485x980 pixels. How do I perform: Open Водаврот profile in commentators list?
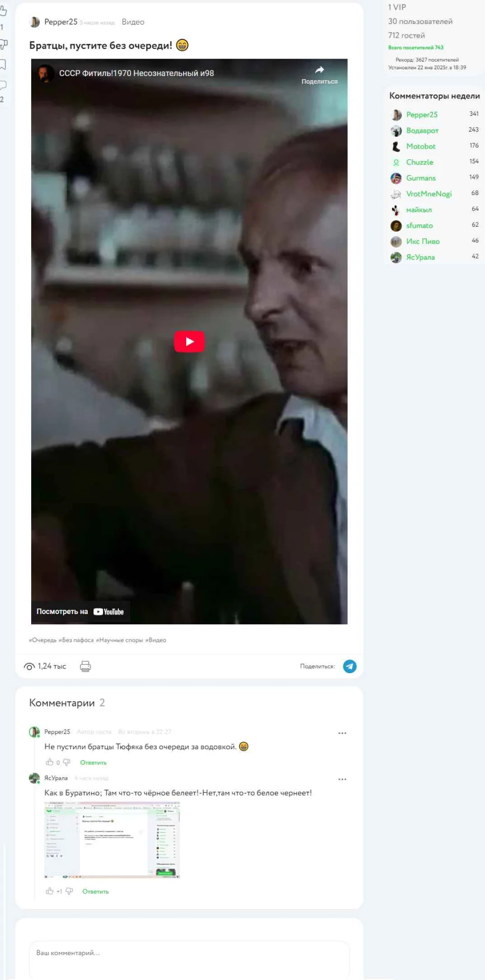[422, 131]
